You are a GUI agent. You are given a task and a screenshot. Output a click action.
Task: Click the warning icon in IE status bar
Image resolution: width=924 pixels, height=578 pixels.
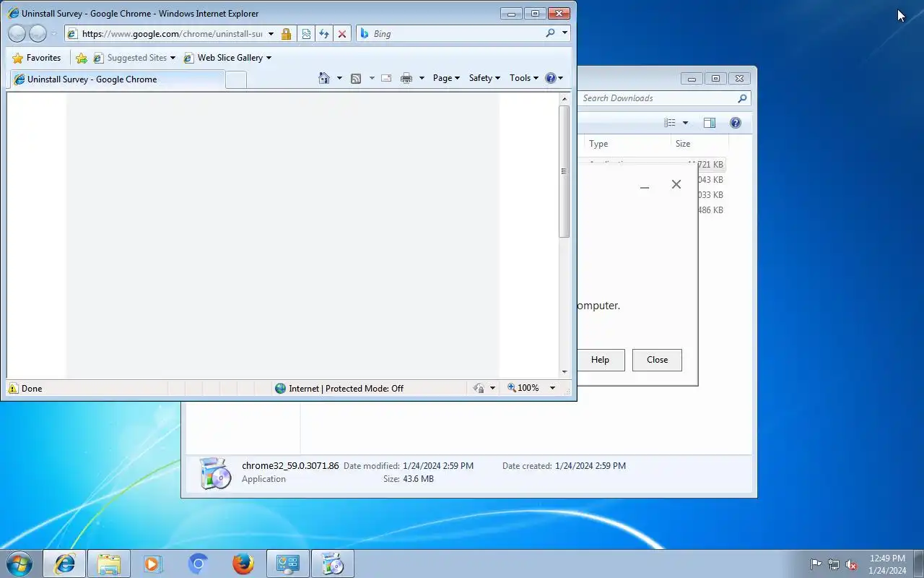(x=13, y=388)
